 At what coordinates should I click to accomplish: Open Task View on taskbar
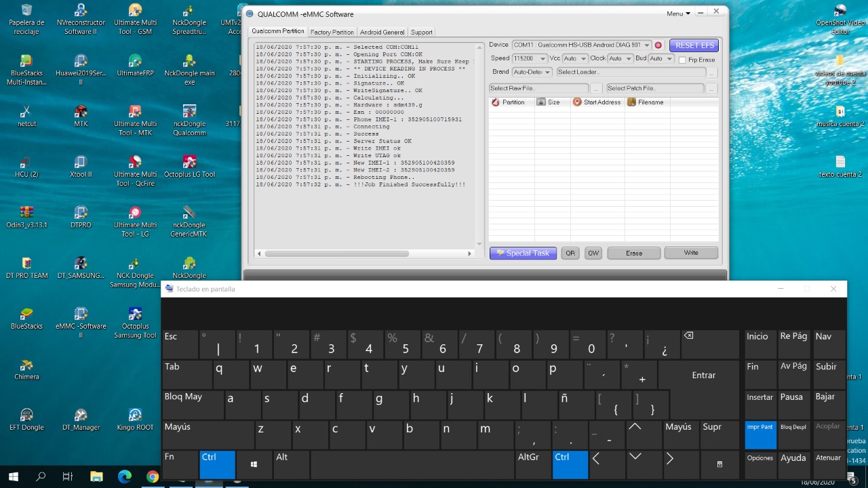pyautogui.click(x=67, y=477)
